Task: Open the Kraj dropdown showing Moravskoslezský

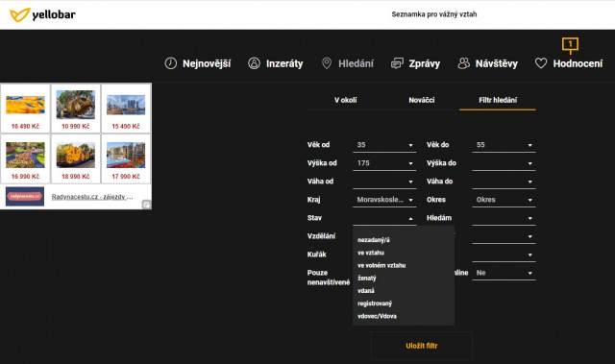Action: (384, 200)
